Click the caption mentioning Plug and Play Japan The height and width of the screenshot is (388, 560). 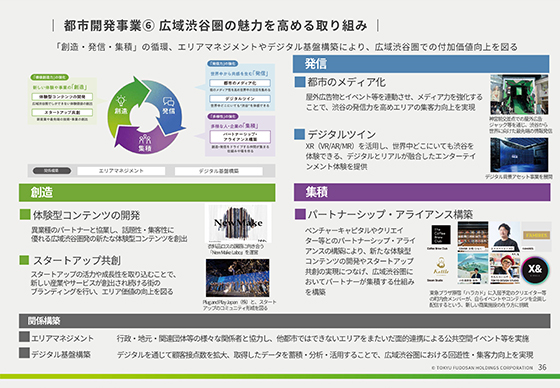pyautogui.click(x=239, y=305)
